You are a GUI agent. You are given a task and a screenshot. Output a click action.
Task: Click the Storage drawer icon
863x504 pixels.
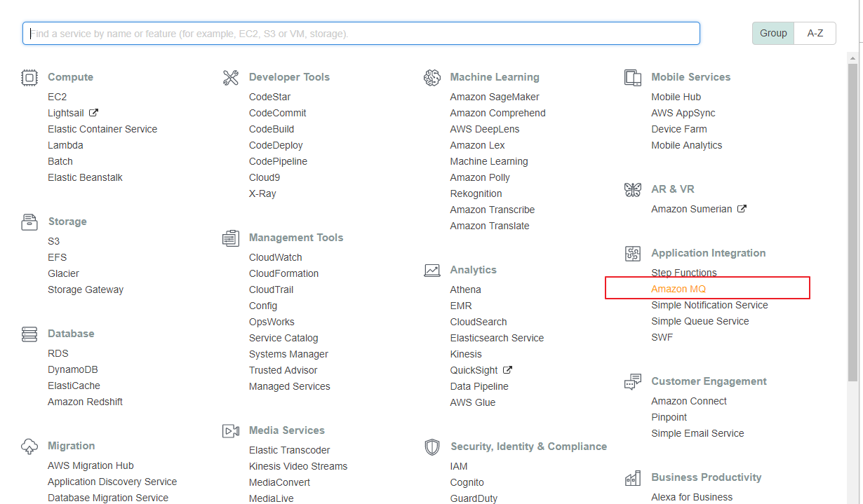[x=29, y=222]
